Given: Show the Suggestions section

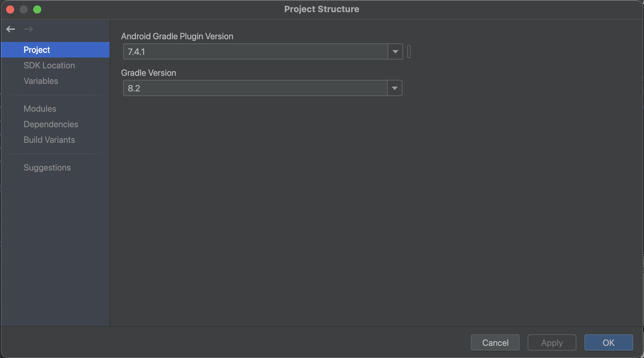Looking at the screenshot, I should [x=47, y=167].
